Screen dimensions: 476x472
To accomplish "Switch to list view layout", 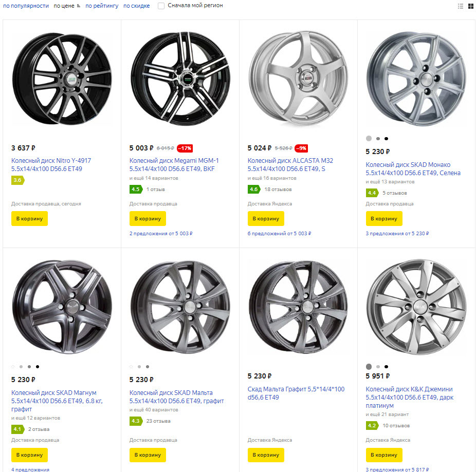I will click(461, 6).
